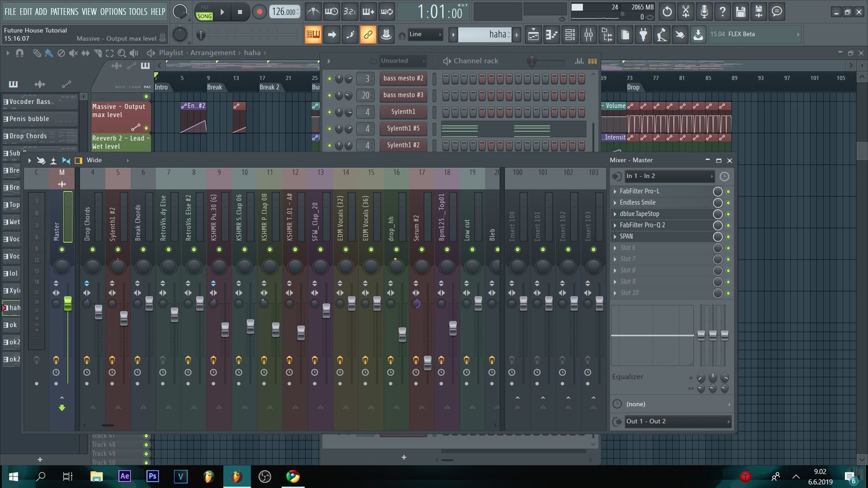Open the Piano roll view icon

coord(551,35)
